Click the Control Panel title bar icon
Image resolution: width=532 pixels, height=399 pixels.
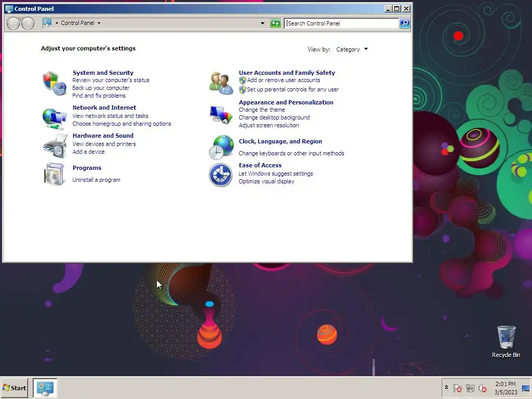9,9
